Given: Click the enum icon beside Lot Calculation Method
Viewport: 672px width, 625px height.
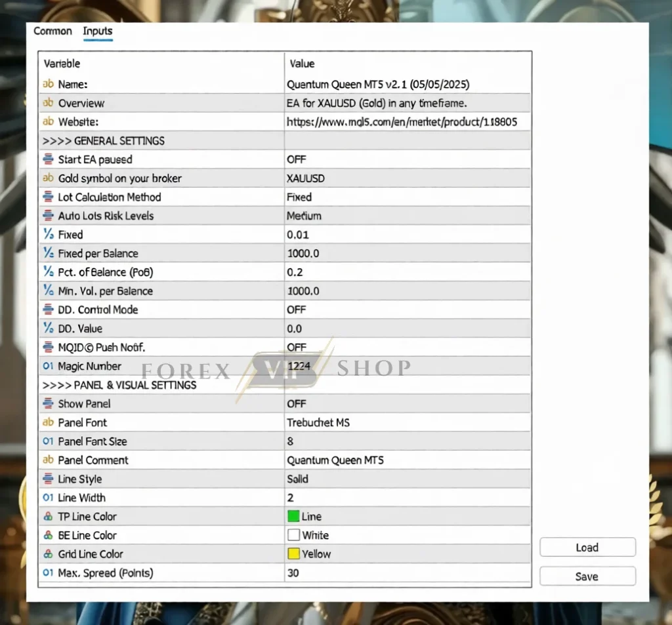Looking at the screenshot, I should (x=48, y=197).
